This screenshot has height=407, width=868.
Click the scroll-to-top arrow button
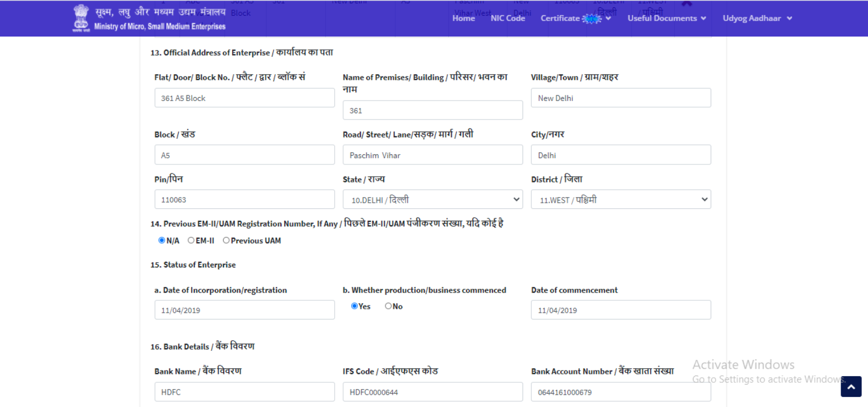tap(851, 386)
